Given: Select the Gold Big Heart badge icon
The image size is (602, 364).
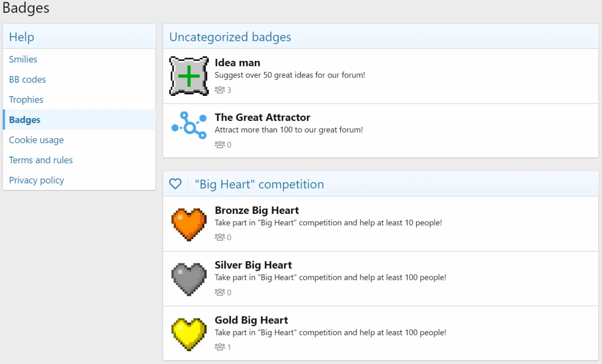Looking at the screenshot, I should click(x=189, y=333).
